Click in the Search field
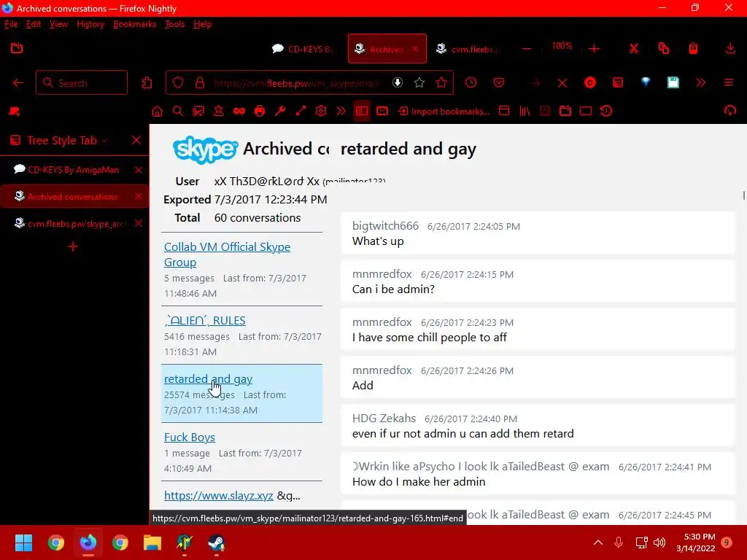The width and height of the screenshot is (747, 560). click(x=82, y=83)
